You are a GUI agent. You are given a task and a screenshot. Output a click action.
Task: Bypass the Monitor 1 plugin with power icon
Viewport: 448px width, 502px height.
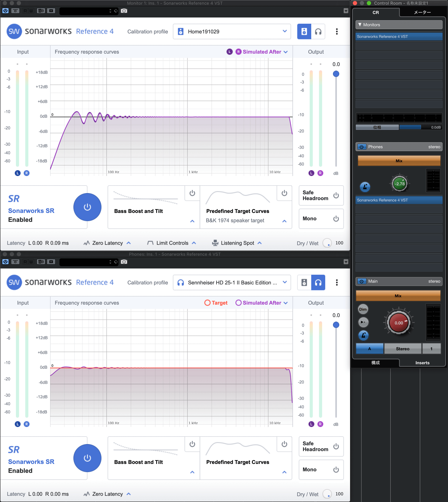point(5,11)
